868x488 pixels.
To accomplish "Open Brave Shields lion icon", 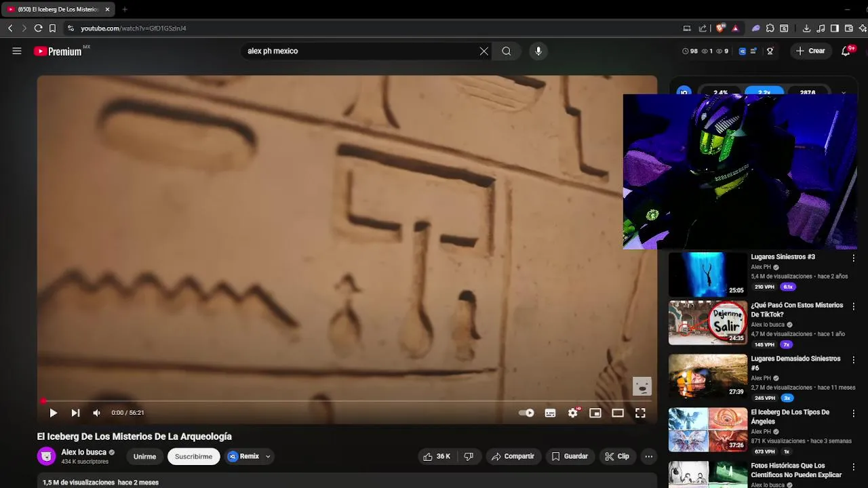I will [720, 28].
